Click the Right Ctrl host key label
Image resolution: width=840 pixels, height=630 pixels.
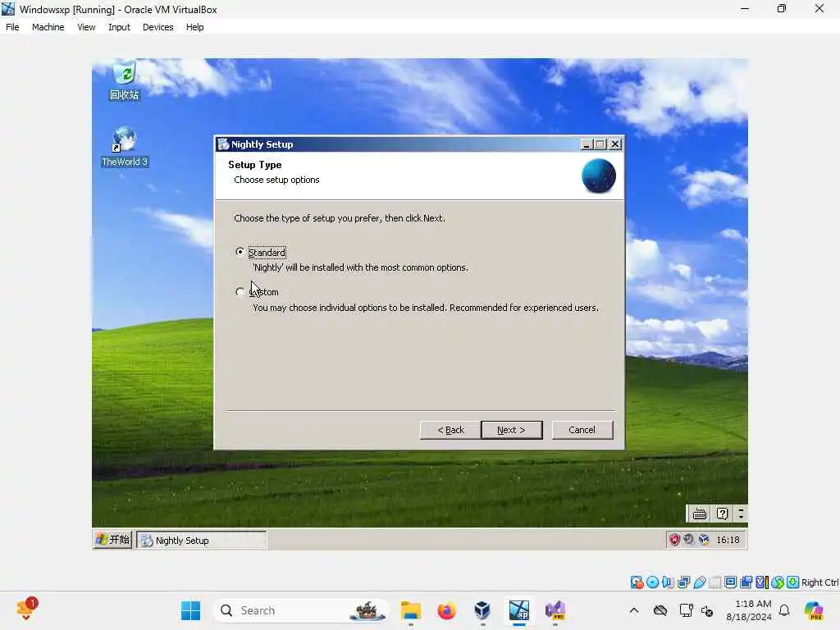coord(820,582)
